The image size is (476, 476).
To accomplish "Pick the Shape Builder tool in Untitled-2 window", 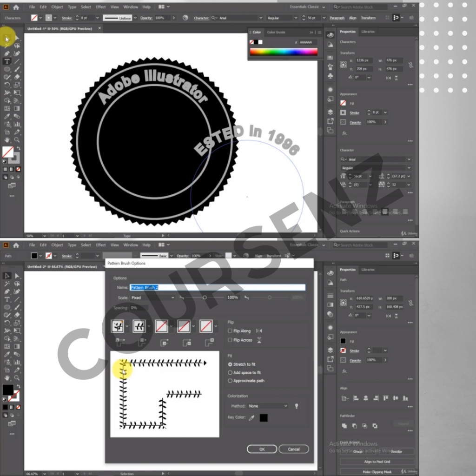I will point(7,338).
